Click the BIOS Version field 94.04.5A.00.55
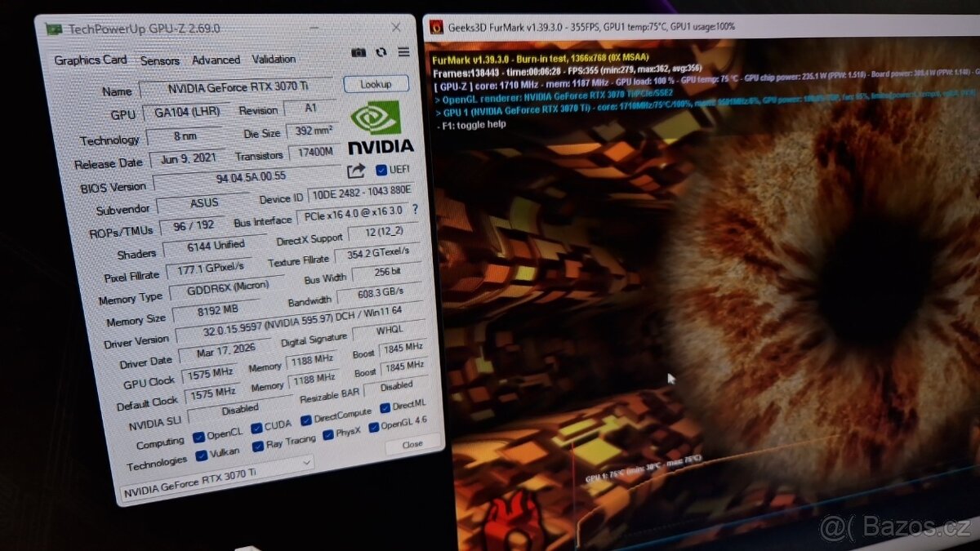The image size is (980, 551). pos(247,178)
